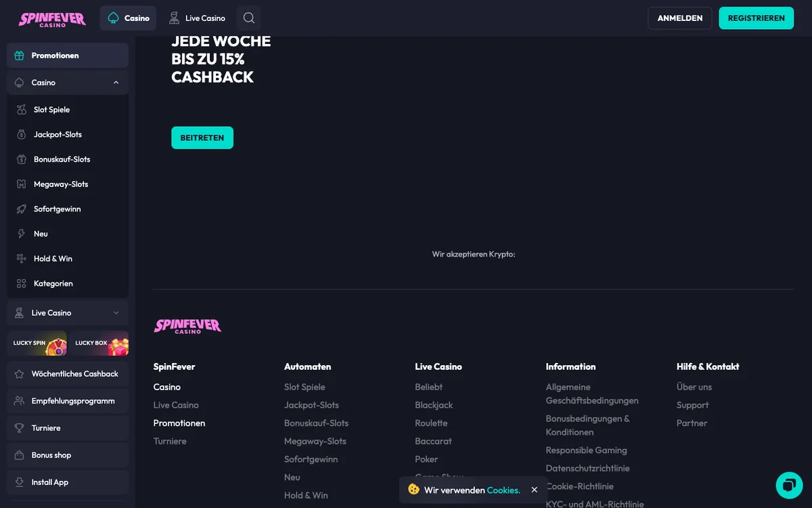Open footer Cookie-Richtlinie link

[580, 486]
